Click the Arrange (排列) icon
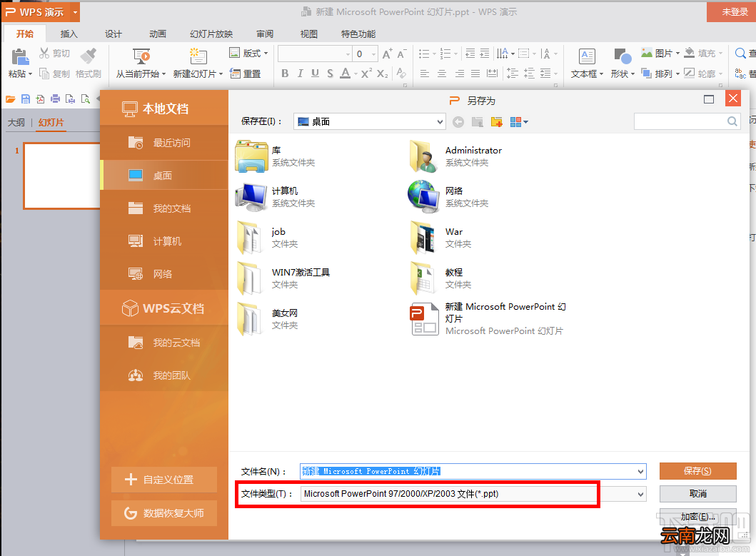The height and width of the screenshot is (556, 756). point(646,74)
